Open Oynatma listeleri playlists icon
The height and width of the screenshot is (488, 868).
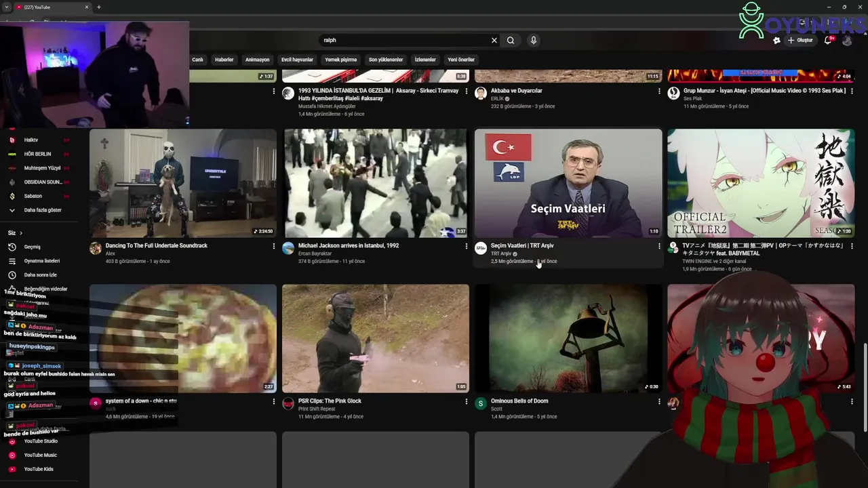click(12, 261)
